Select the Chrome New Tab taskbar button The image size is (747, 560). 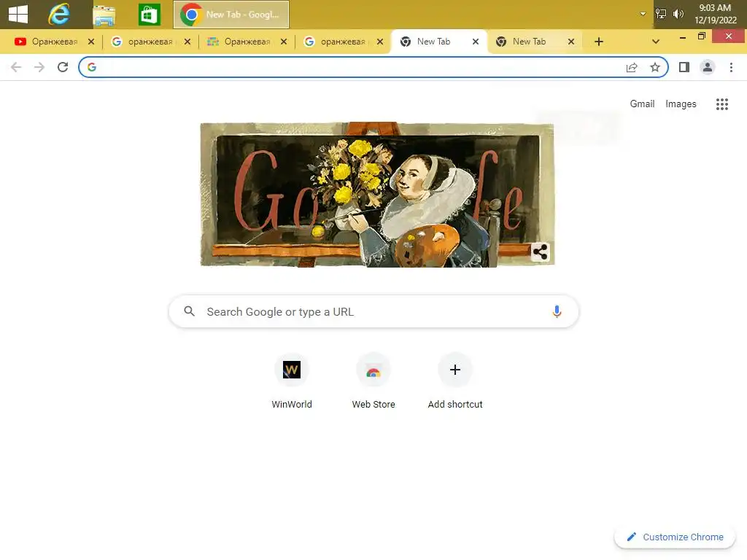[231, 15]
